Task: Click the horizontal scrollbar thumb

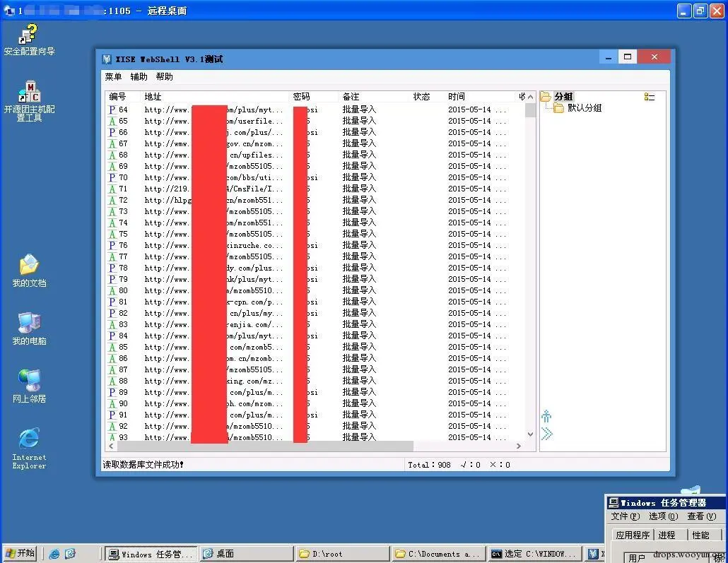Action: click(x=264, y=446)
